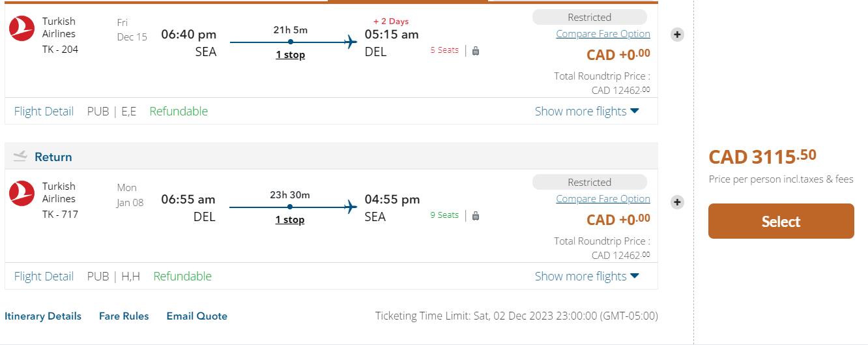Viewport: 868px width, 345px height.
Task: Expand the plus icon beside the departure flight
Action: click(x=677, y=35)
